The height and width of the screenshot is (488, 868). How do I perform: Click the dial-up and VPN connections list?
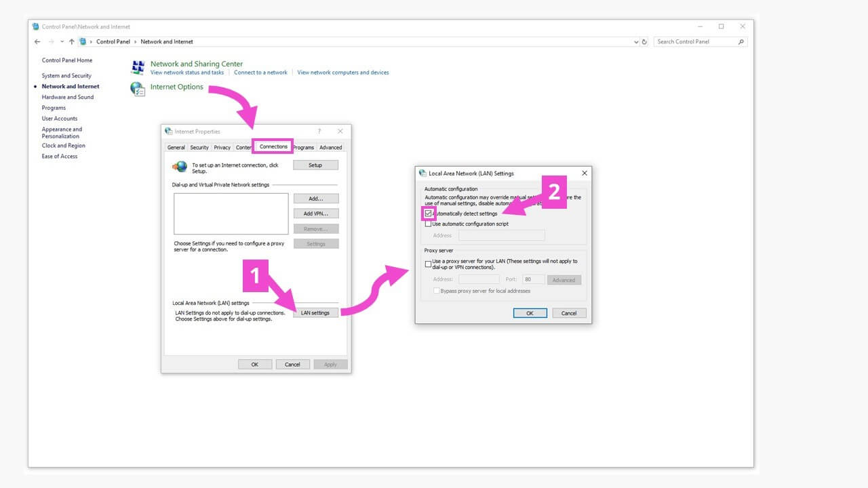point(231,213)
